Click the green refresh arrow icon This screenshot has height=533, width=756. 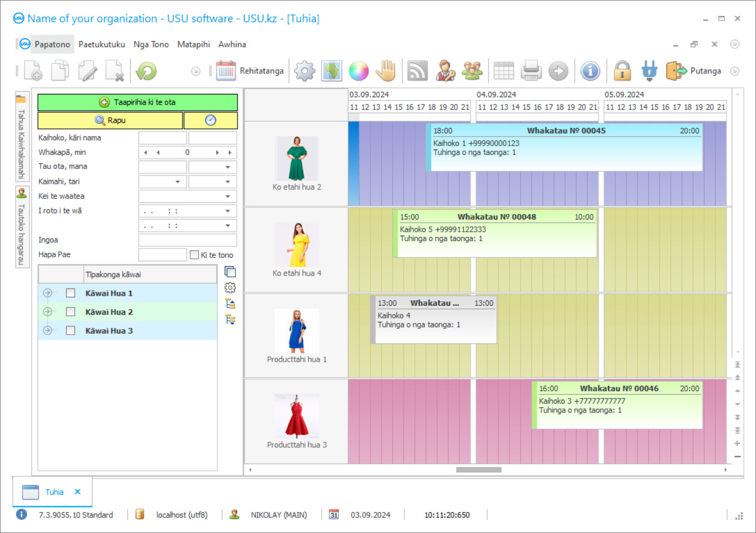[x=146, y=71]
